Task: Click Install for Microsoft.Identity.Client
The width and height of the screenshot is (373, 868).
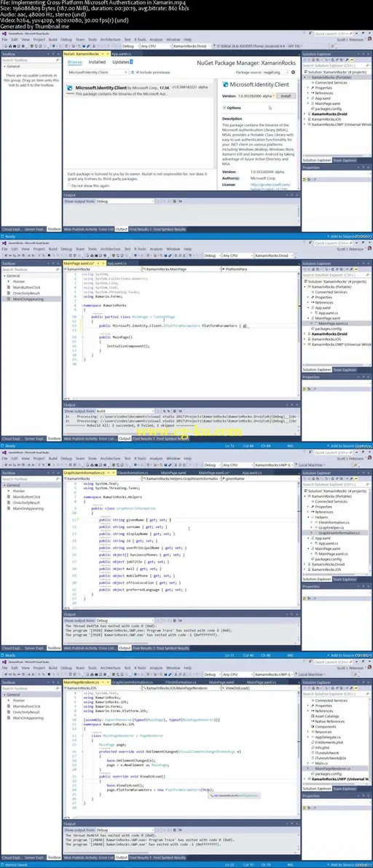Action: 285,96
